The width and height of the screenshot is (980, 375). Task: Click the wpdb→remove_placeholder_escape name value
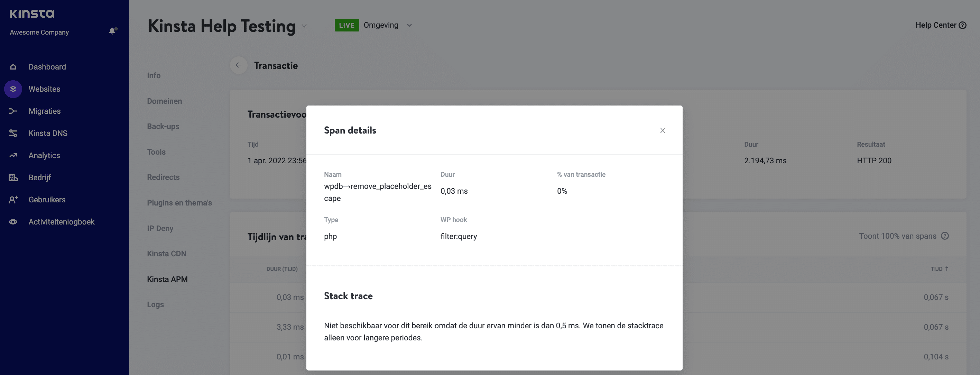377,192
